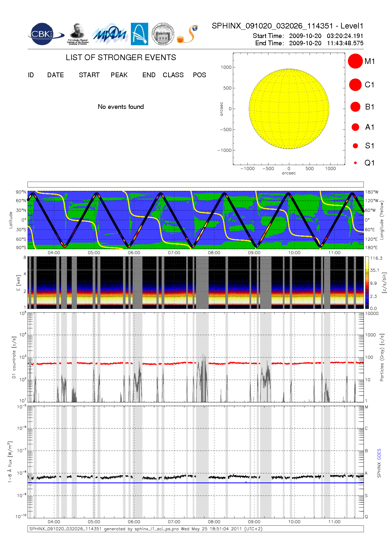Select the tiny Q1 legend dot
Image resolution: width=392 pixels, height=555 pixels.
[355, 163]
